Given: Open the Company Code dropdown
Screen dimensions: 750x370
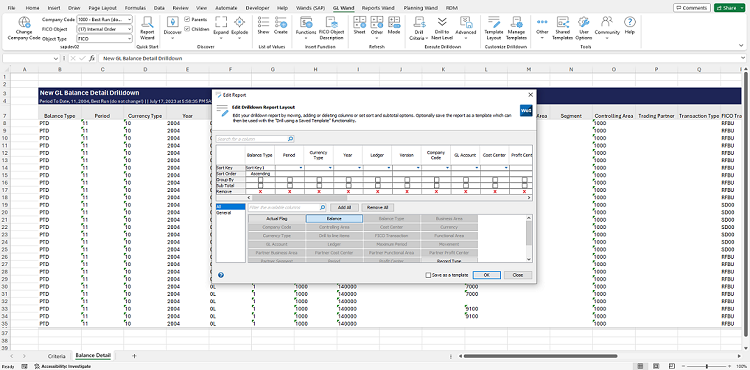Looking at the screenshot, I should point(104,20).
